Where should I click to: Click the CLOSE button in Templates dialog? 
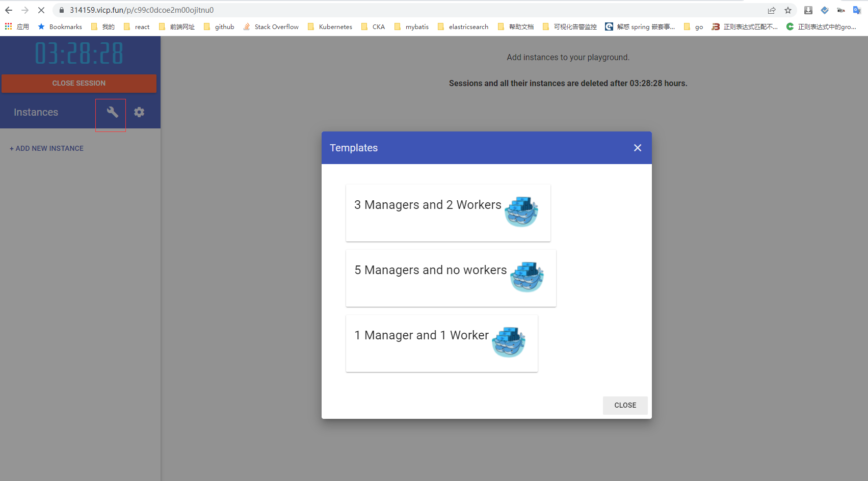[x=625, y=406]
